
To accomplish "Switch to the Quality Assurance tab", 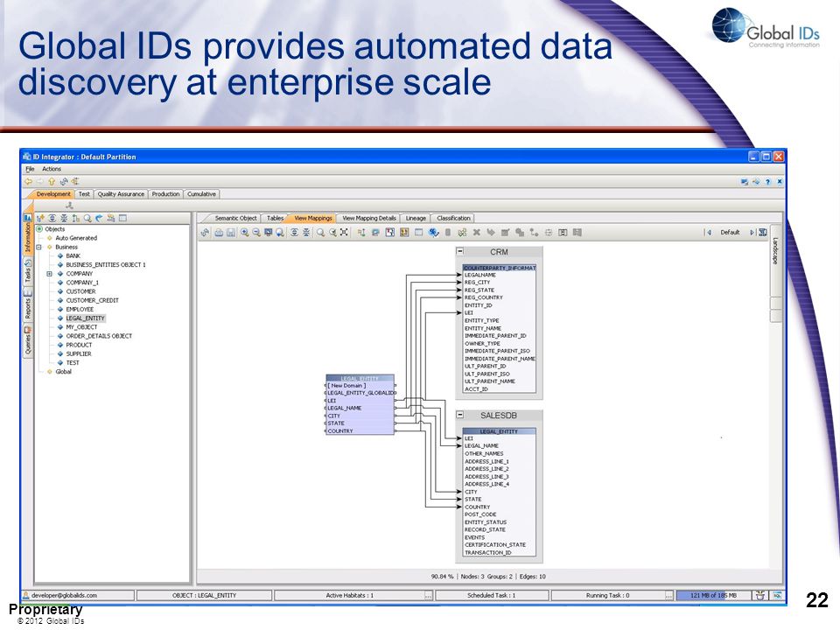I will pyautogui.click(x=121, y=194).
